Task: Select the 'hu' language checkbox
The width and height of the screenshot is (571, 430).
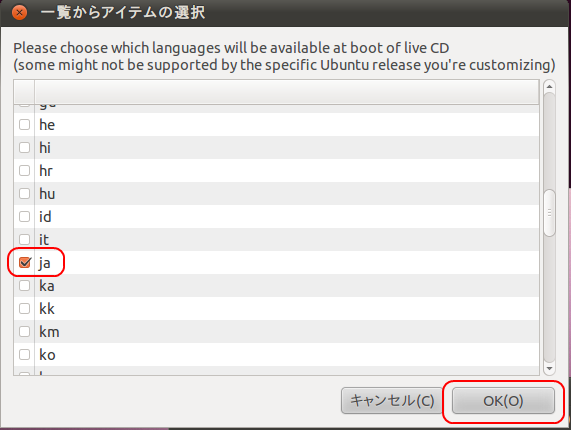Action: [x=24, y=193]
